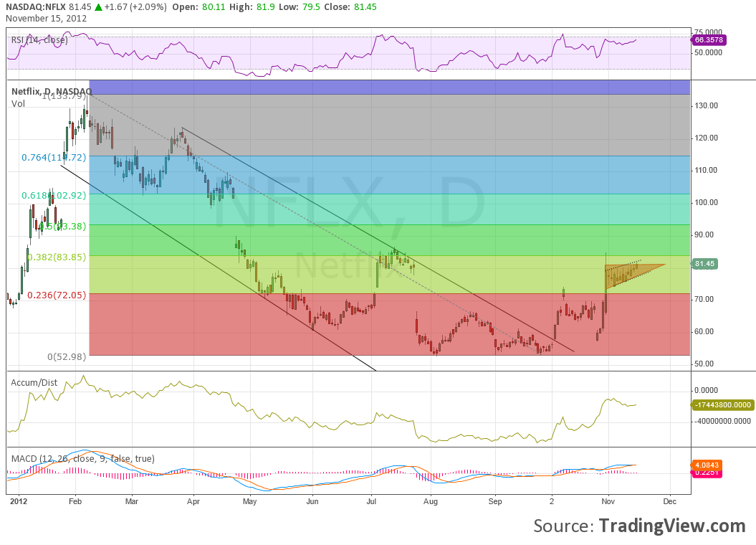Click the 110.00 price axis label
This screenshot has width=756, height=545.
[706, 170]
